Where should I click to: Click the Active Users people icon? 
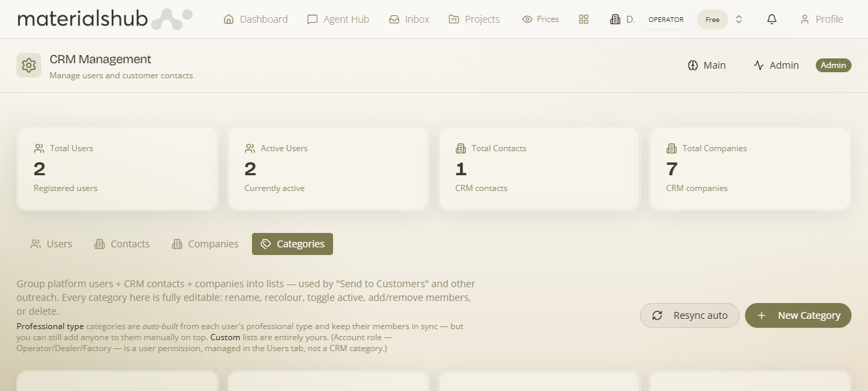pyautogui.click(x=250, y=148)
